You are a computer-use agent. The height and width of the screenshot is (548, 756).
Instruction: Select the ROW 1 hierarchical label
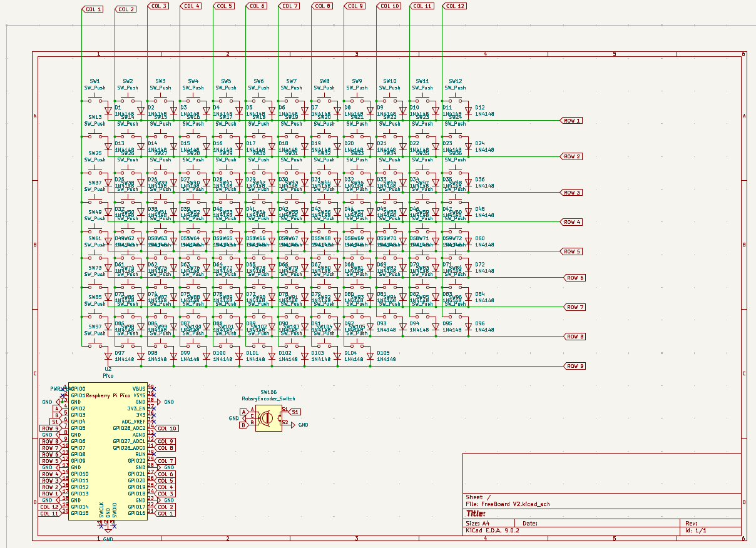pyautogui.click(x=572, y=120)
